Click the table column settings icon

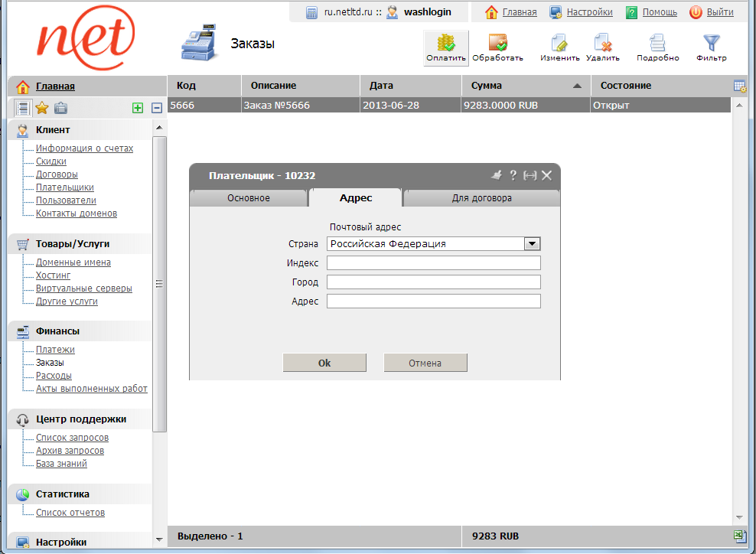(x=740, y=86)
